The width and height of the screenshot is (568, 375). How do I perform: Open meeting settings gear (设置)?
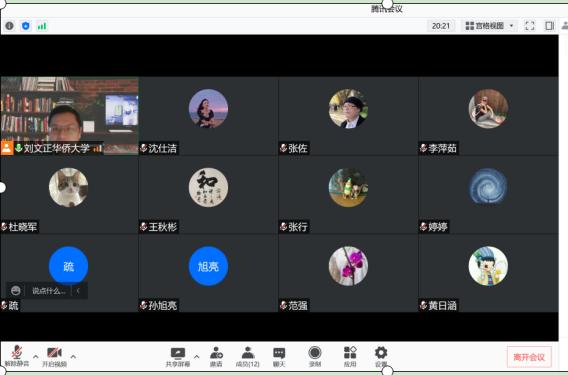point(381,357)
